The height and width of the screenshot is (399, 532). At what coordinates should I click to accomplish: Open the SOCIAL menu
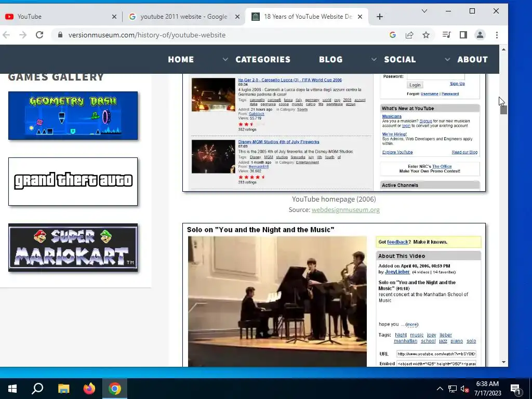click(x=400, y=59)
